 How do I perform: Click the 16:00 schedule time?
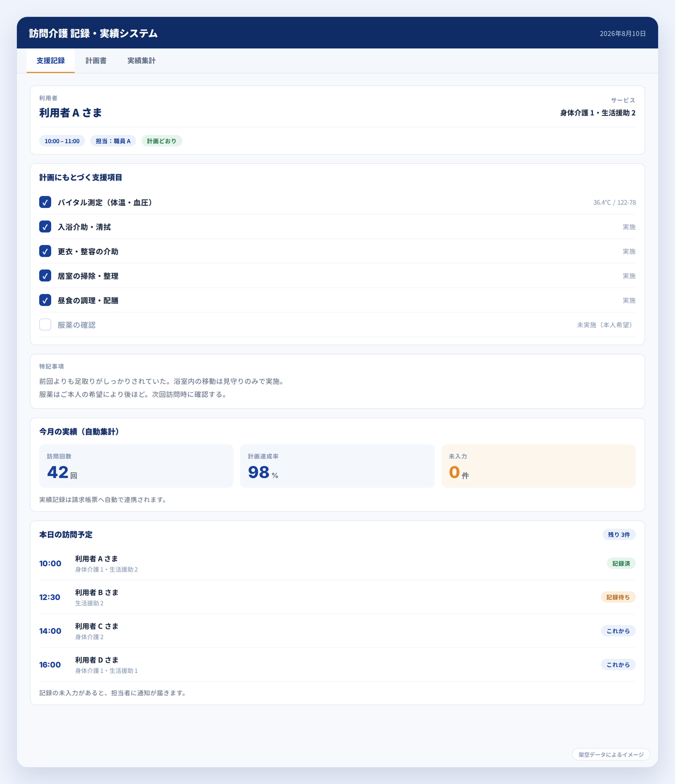click(x=50, y=665)
